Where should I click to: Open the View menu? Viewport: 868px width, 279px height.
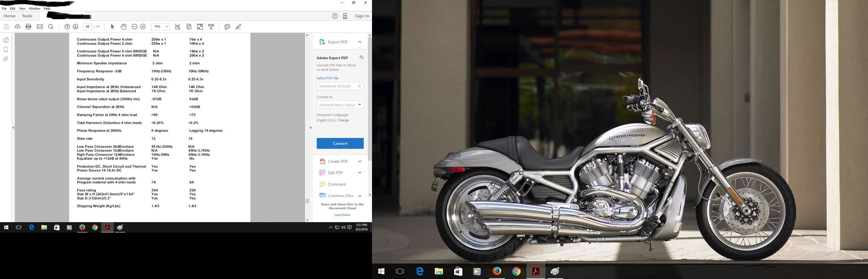pos(22,8)
